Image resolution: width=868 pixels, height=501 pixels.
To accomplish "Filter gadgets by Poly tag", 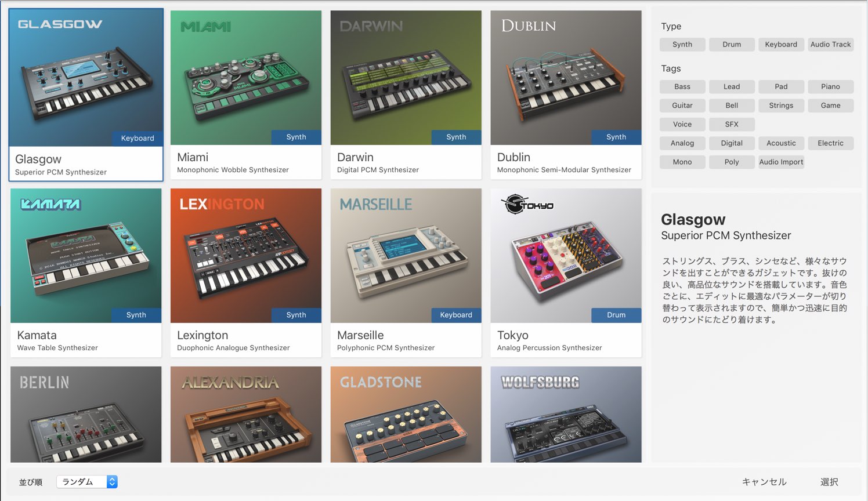I will tap(732, 162).
